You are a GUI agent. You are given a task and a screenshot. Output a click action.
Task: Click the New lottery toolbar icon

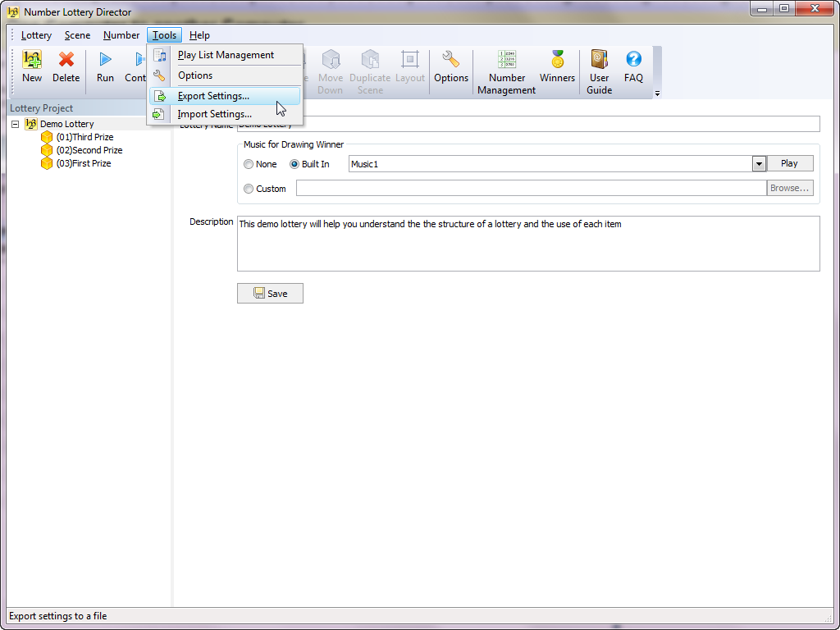point(32,60)
